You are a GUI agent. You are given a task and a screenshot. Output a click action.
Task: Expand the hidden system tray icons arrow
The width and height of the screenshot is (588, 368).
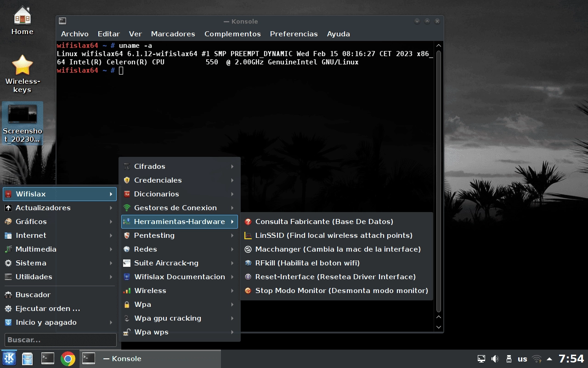549,359
